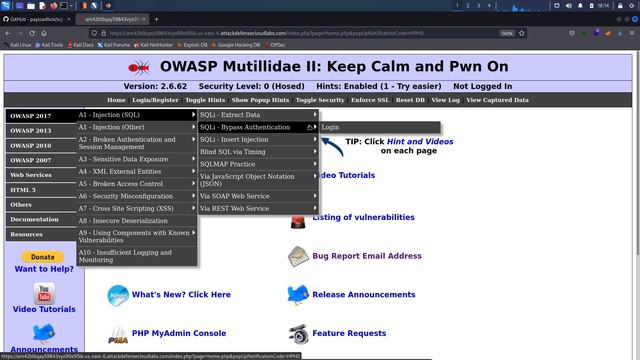Click the blue Twitter bird above Announcements
Image resolution: width=640 pixels, height=360 pixels.
tap(44, 333)
